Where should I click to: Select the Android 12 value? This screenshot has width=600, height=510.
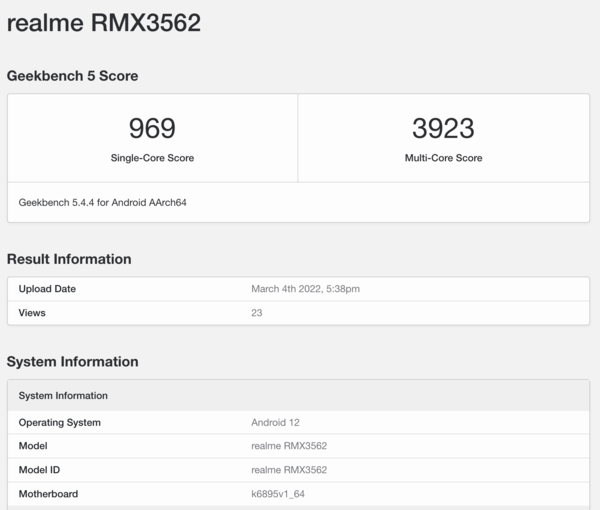pyautogui.click(x=275, y=422)
